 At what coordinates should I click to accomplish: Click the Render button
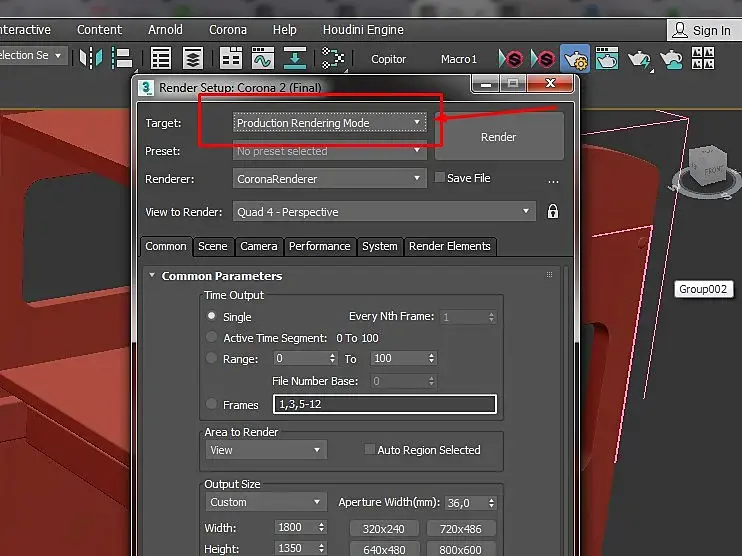coord(499,137)
